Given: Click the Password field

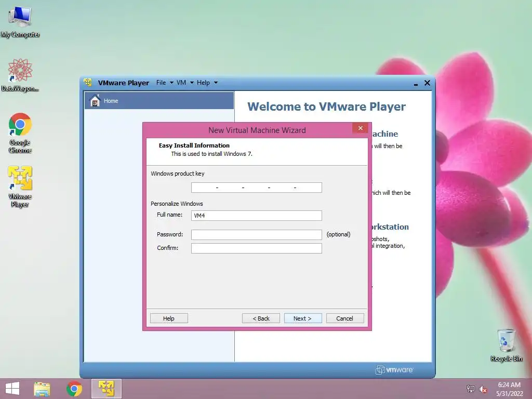Looking at the screenshot, I should click(257, 234).
